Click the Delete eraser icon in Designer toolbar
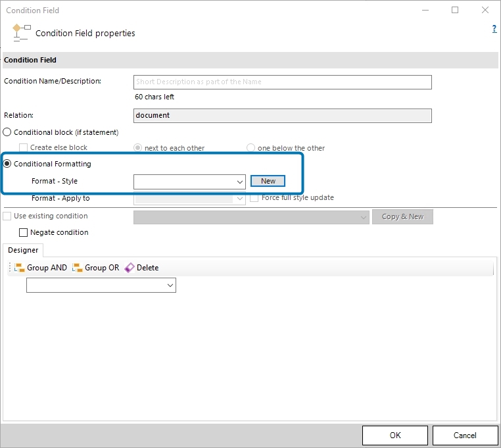The width and height of the screenshot is (501, 448). pyautogui.click(x=130, y=268)
